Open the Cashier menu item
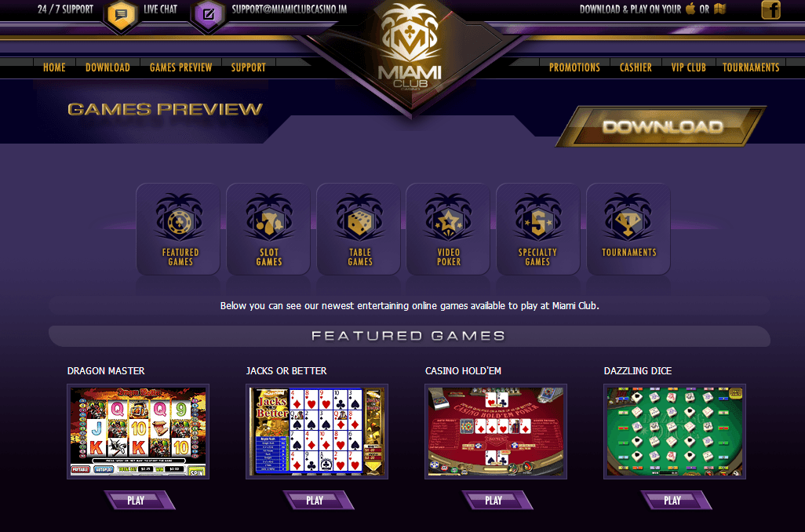The height and width of the screenshot is (532, 805). [x=636, y=67]
